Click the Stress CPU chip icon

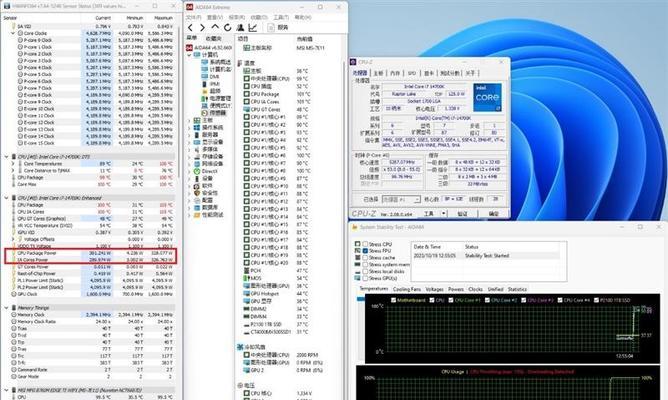coord(357,244)
